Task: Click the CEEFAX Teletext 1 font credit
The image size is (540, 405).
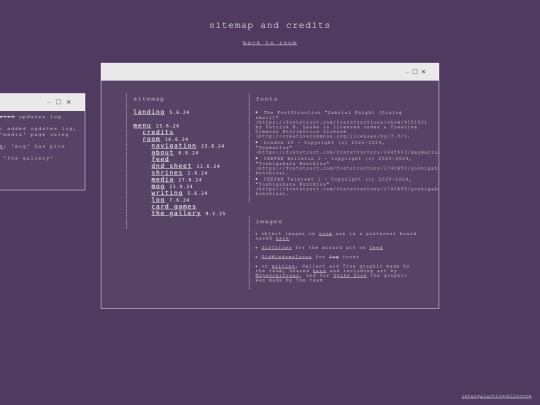Action: pos(347,186)
